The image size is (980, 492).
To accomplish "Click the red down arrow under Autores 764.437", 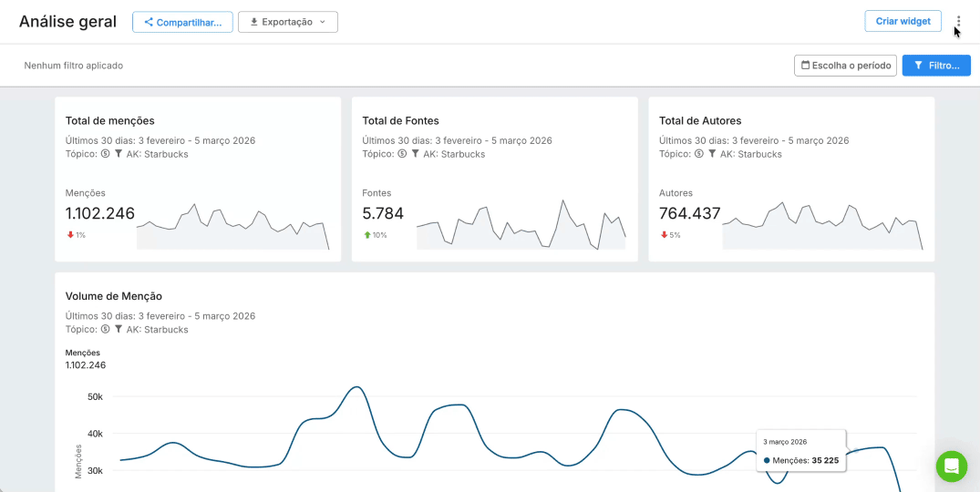I will [x=665, y=235].
